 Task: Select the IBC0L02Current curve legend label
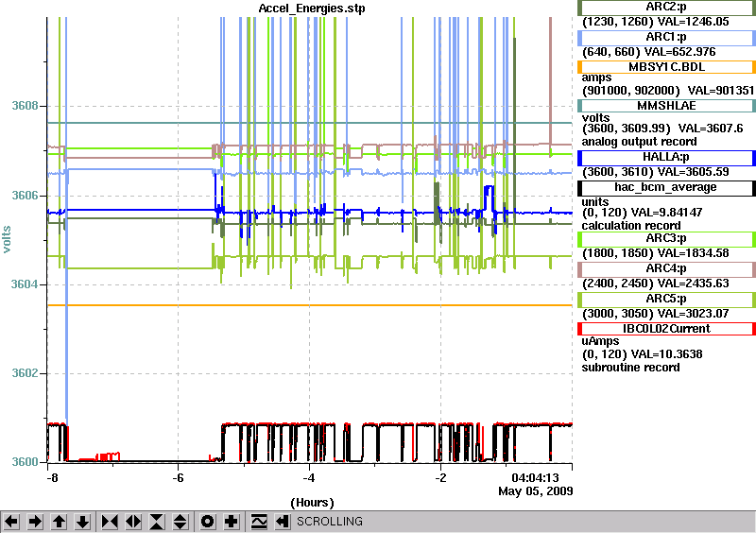(666, 329)
